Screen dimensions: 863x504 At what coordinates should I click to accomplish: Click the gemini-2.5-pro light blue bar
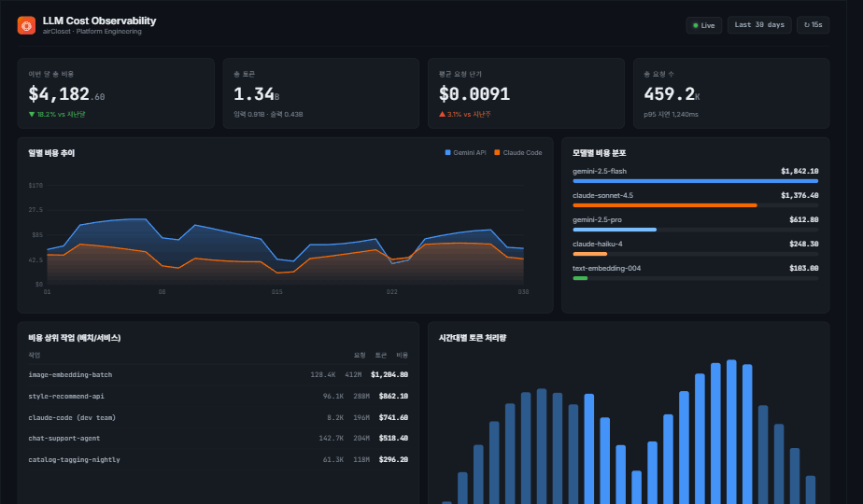click(x=615, y=230)
